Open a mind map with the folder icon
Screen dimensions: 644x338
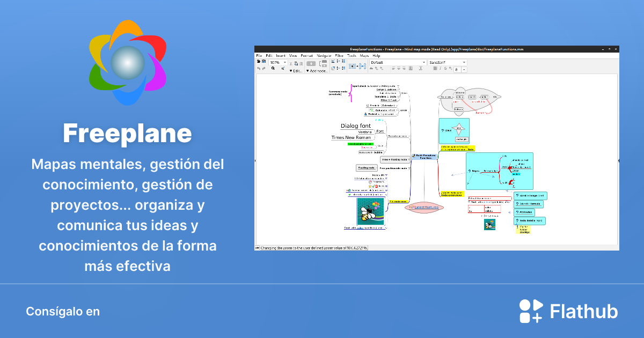258,61
